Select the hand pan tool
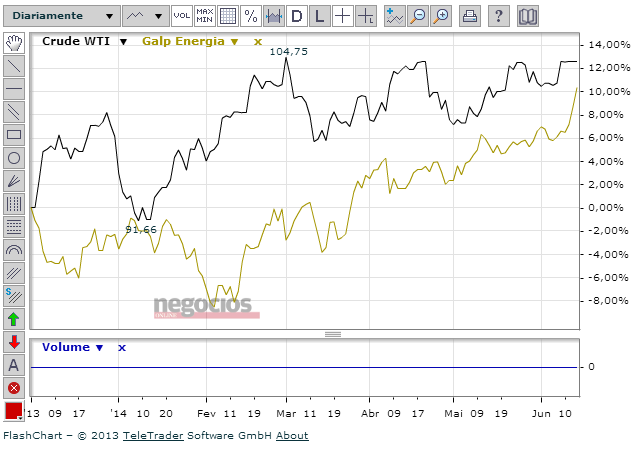This screenshot has height=450, width=638. 14,43
